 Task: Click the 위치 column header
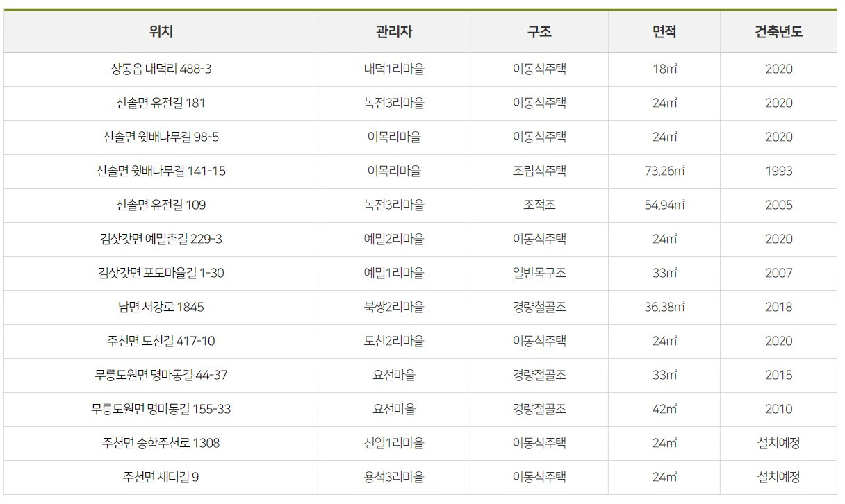tap(161, 32)
